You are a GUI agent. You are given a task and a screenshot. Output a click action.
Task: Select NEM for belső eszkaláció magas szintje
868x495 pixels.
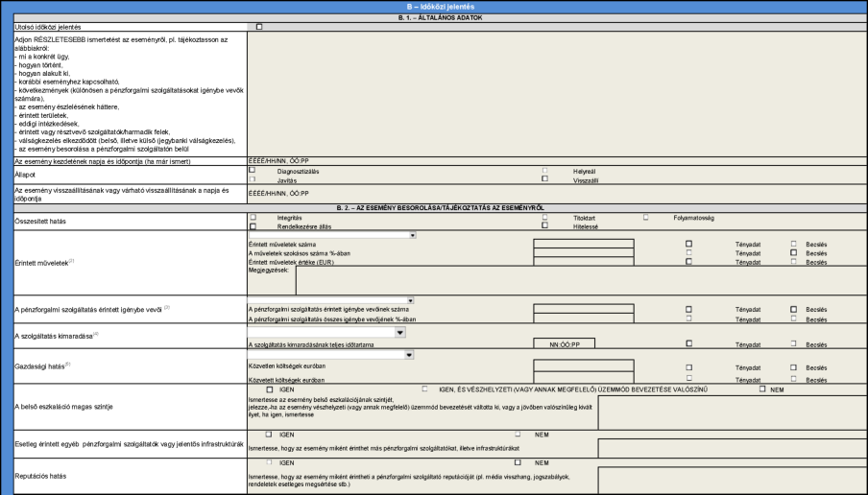pos(762,389)
